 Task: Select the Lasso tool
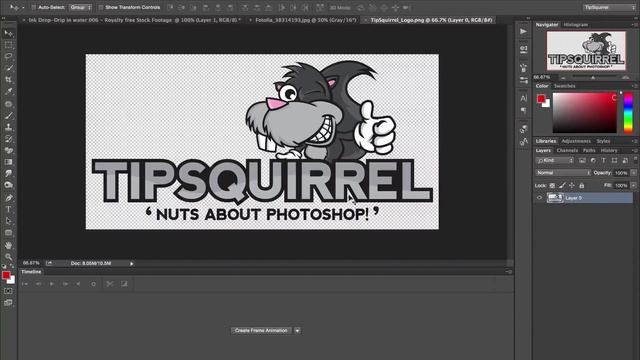point(8,56)
